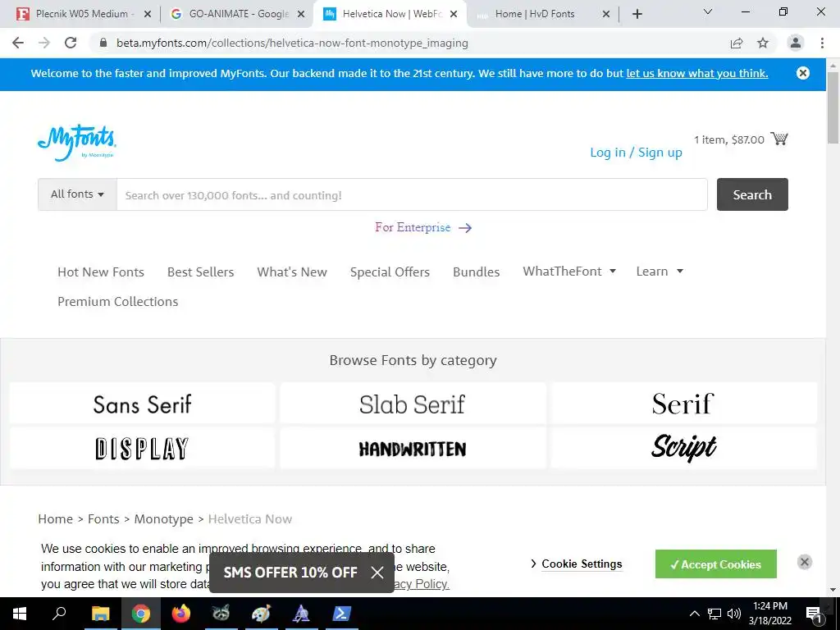Screen dimensions: 840x630
Task: Open the notification center icon
Action: point(814,614)
